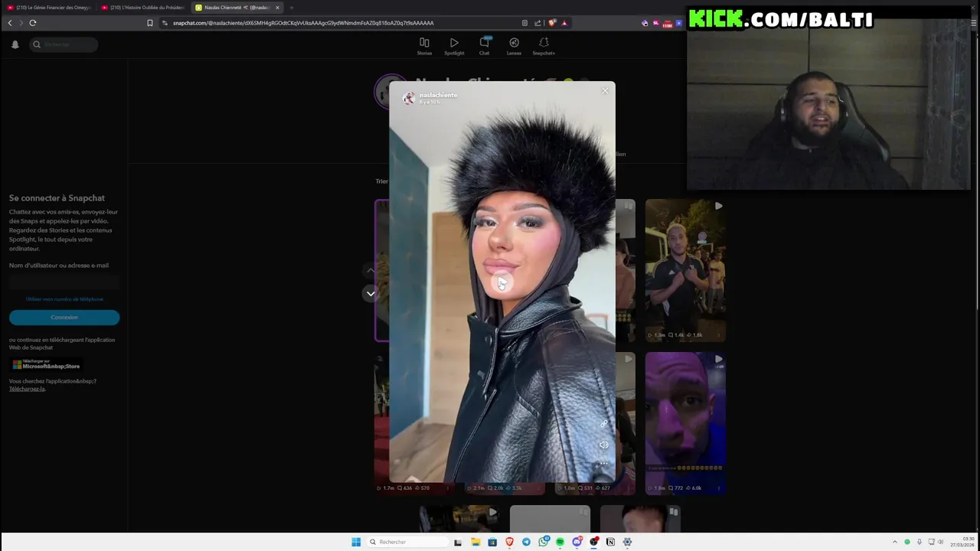Go back in browser history
Viewport: 980px width, 551px height.
[x=10, y=23]
